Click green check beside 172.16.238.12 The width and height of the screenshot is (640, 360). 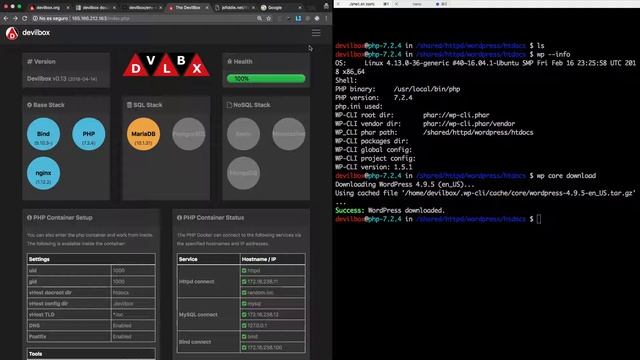click(244, 314)
